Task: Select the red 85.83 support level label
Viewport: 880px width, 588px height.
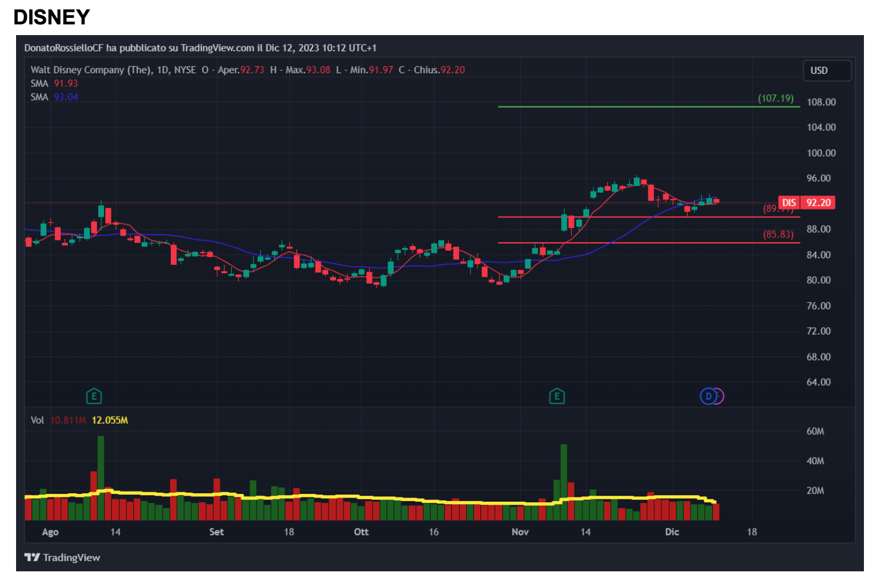Action: pos(778,234)
